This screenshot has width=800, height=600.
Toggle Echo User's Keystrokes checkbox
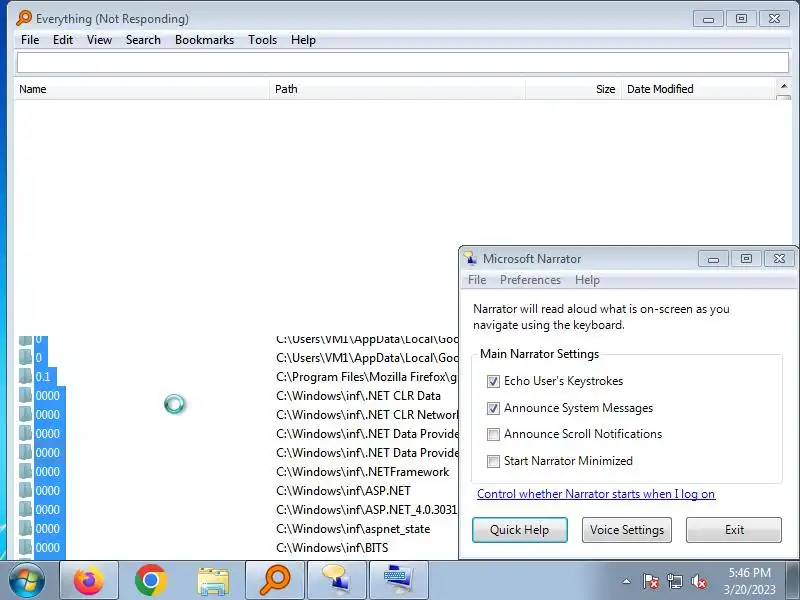[x=493, y=381]
